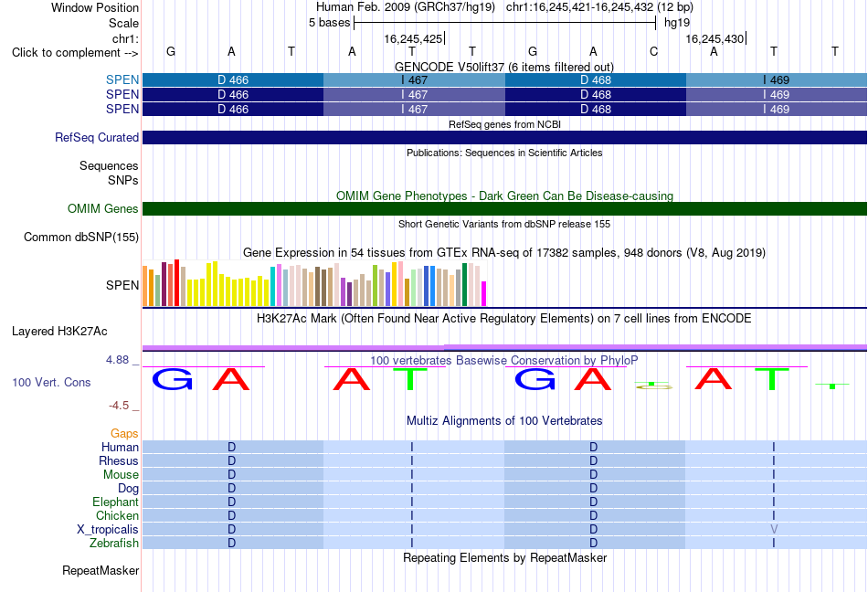Click the 4.88 PhyloP upper scale value
This screenshot has width=868, height=592.
click(117, 360)
